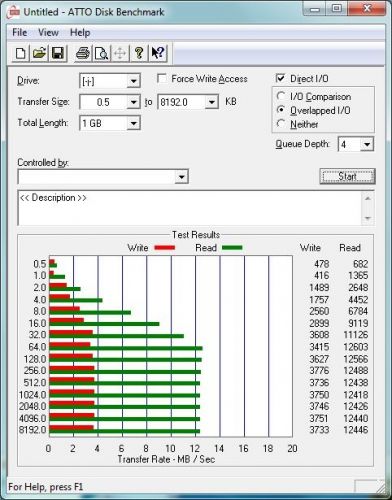Click the ATTO app icon in title bar
The height and width of the screenshot is (500, 392).
(x=14, y=13)
